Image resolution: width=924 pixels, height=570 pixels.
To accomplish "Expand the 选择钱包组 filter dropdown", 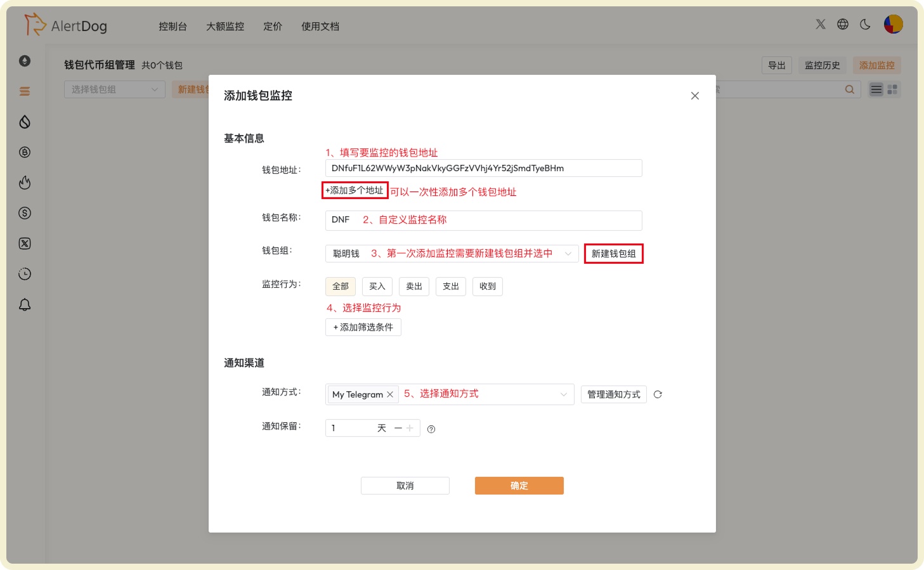I will click(114, 89).
